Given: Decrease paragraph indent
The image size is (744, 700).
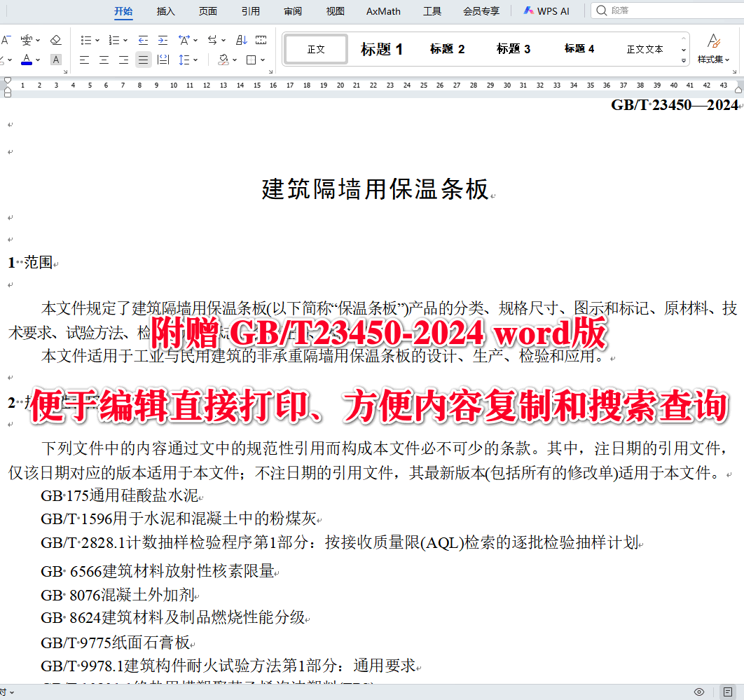Looking at the screenshot, I should point(142,39).
